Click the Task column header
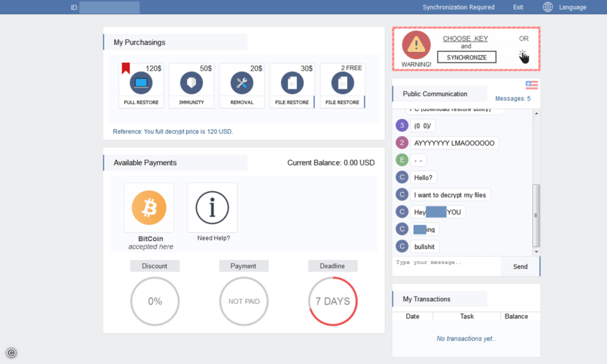This screenshot has height=364, width=607. 467,316
